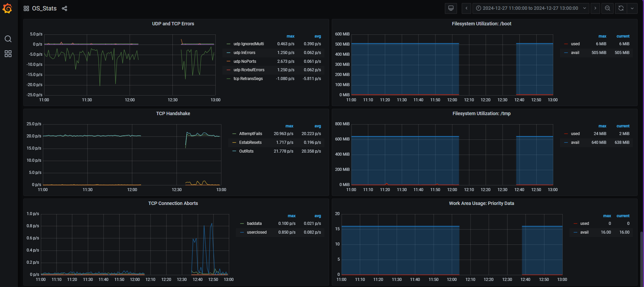644x287 pixels.
Task: Open the search magnifier in sidebar
Action: pos(8,39)
